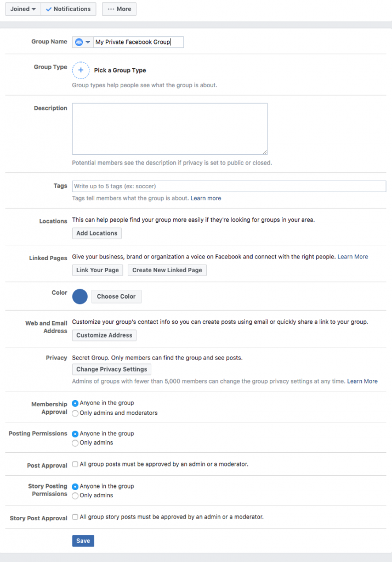The height and width of the screenshot is (562, 392).
Task: Click the Add Locations button
Action: [96, 233]
